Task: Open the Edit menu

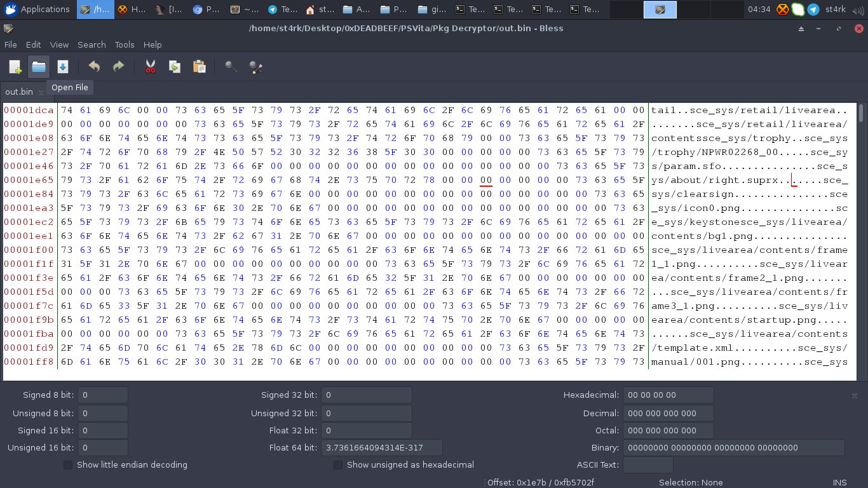Action: (x=33, y=44)
